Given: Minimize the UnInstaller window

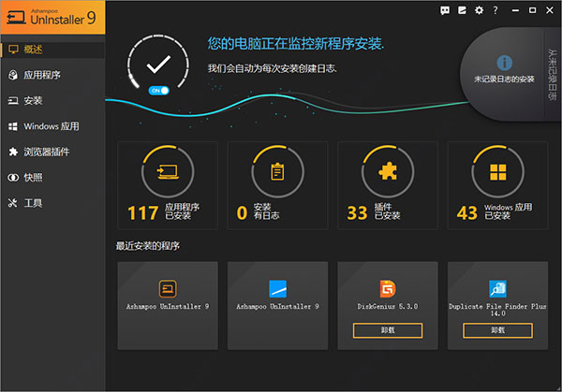Looking at the screenshot, I should pos(515,10).
